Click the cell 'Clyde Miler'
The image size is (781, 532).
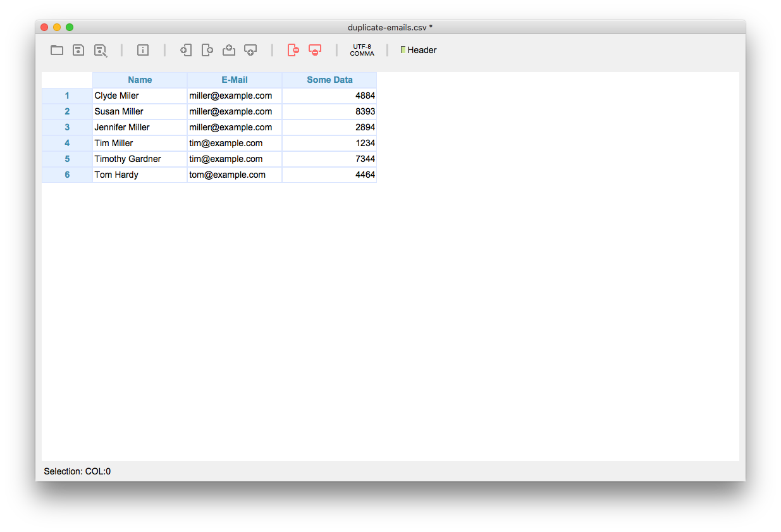point(140,96)
